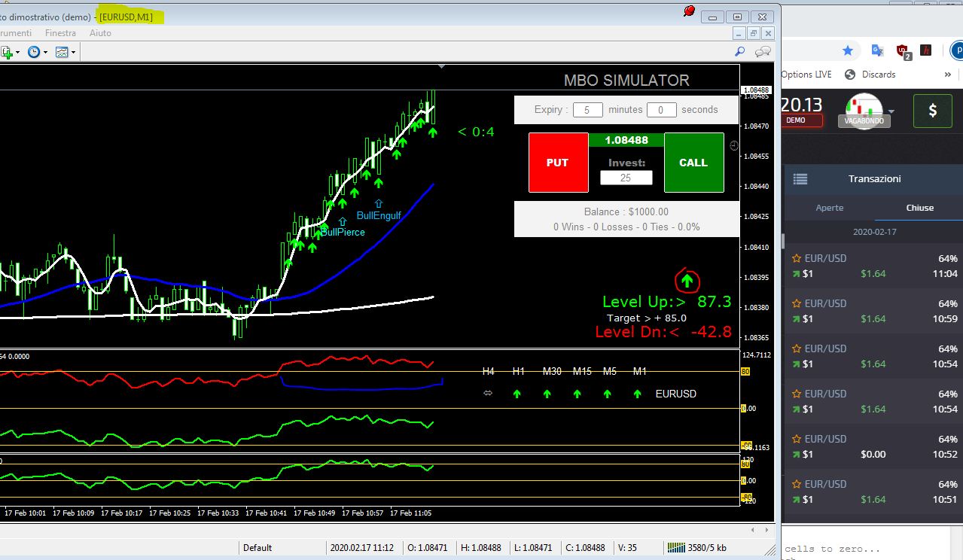The height and width of the screenshot is (560, 963).
Task: Open the Aiuto menu
Action: (x=100, y=33)
